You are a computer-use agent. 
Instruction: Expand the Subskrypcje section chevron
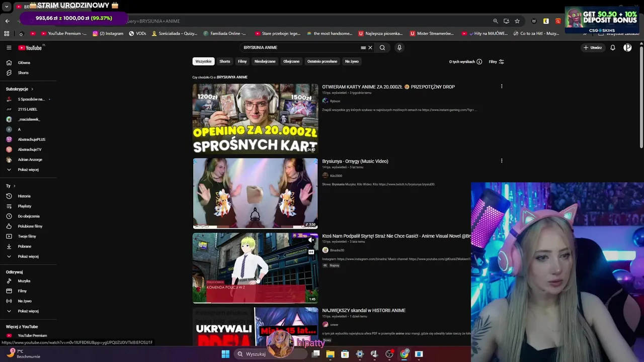point(32,89)
